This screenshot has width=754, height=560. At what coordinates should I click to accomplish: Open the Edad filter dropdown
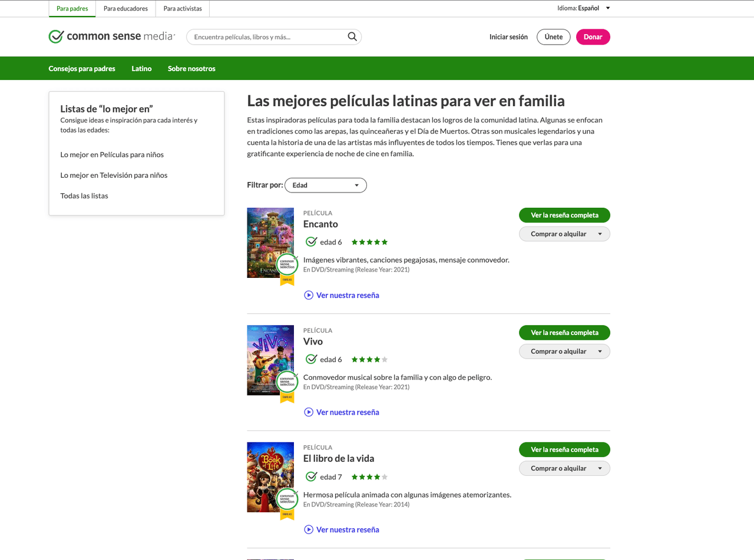pos(326,185)
